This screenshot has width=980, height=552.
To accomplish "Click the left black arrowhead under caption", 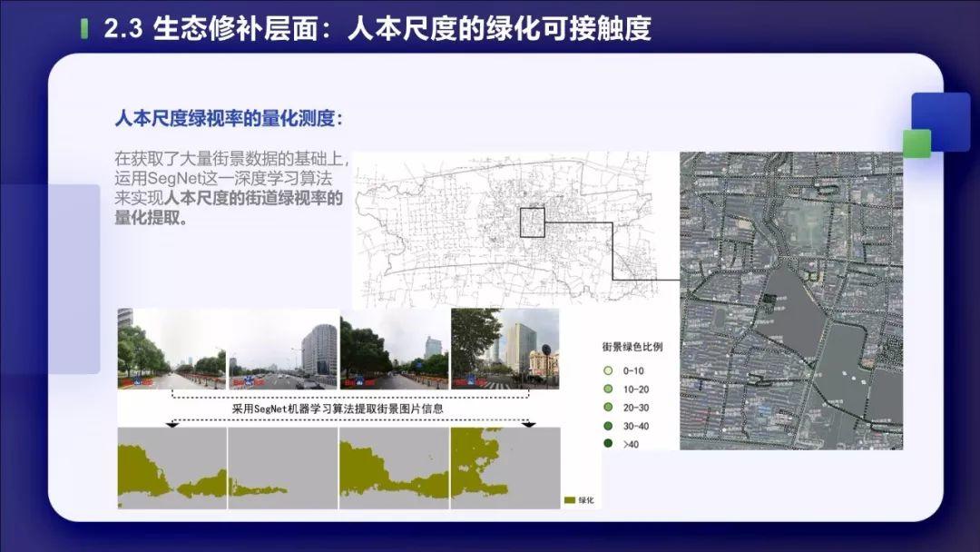I will tap(171, 425).
